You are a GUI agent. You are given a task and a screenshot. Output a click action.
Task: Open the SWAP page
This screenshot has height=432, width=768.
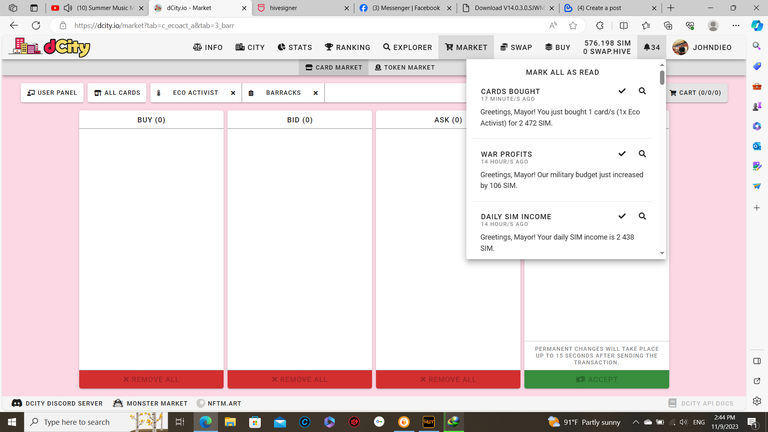tap(516, 48)
